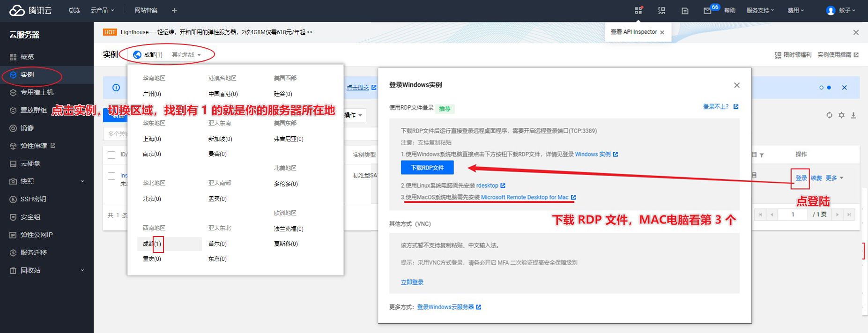Click external link icon after rdesktop

[503, 185]
